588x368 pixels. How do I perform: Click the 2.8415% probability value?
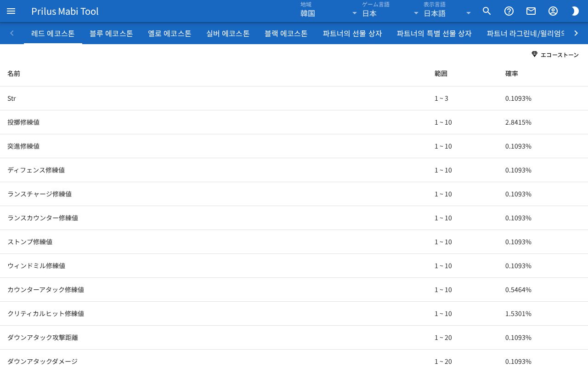tap(518, 122)
